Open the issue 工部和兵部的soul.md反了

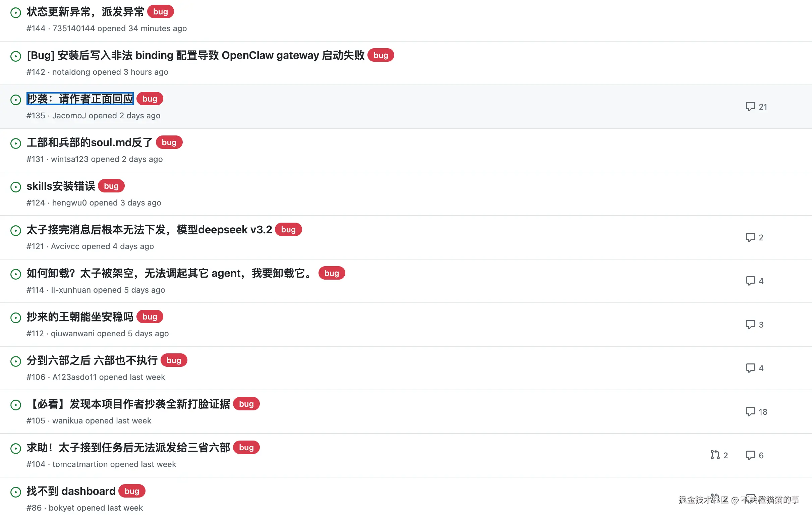coord(89,142)
